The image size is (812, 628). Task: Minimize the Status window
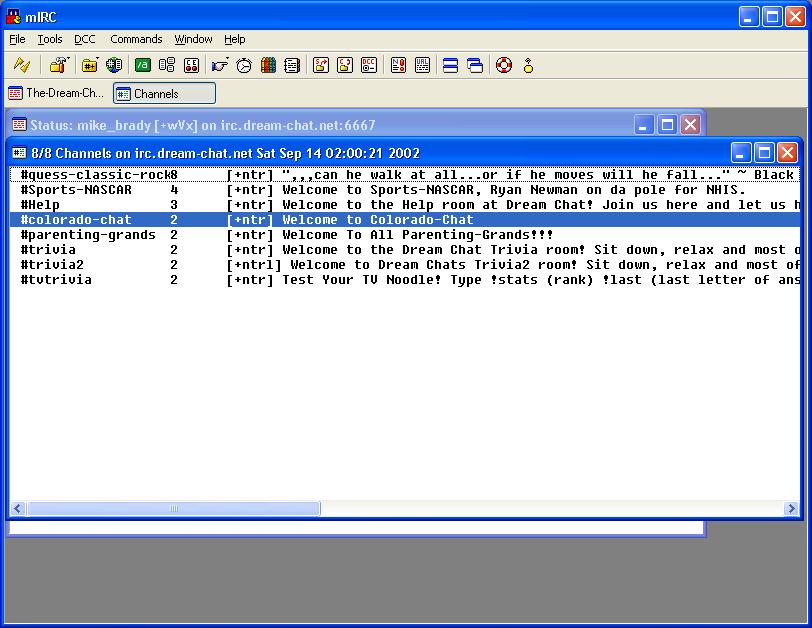click(x=643, y=125)
